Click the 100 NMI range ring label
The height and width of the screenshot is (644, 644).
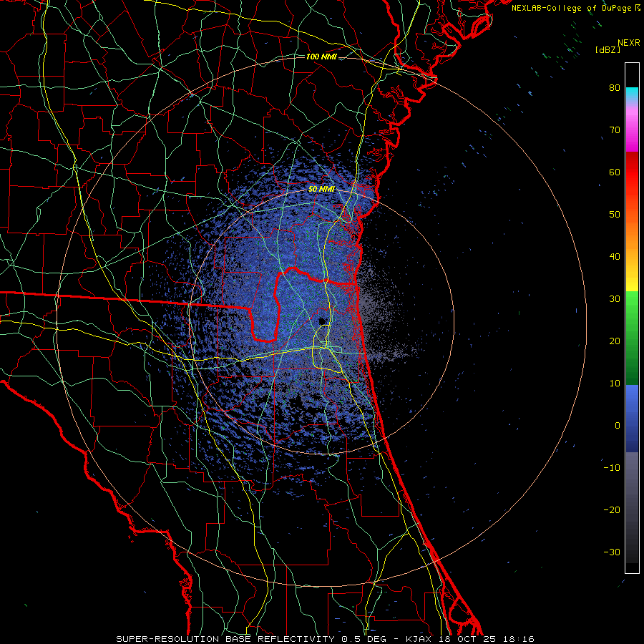[x=321, y=57]
